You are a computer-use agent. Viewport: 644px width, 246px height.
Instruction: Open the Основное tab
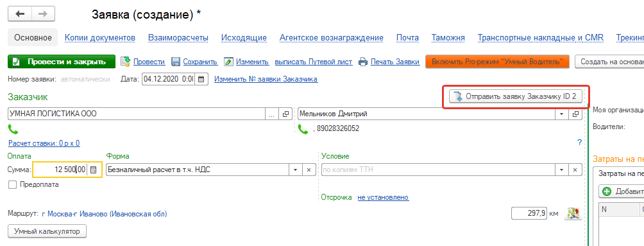[33, 38]
